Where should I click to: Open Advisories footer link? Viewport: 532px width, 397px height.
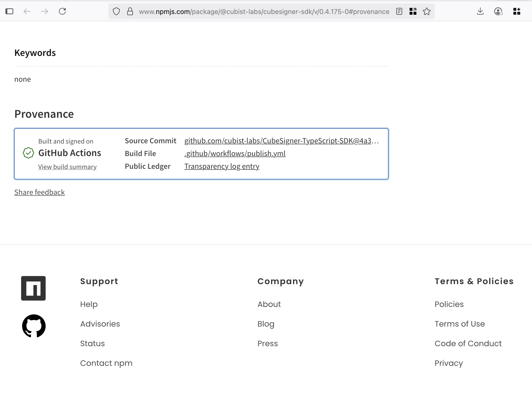(100, 324)
